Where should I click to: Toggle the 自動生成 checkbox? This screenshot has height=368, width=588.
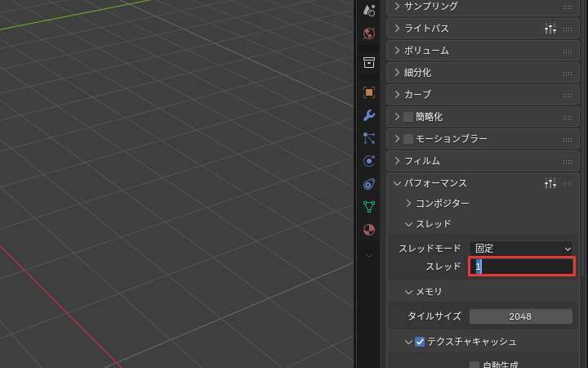pyautogui.click(x=474, y=365)
